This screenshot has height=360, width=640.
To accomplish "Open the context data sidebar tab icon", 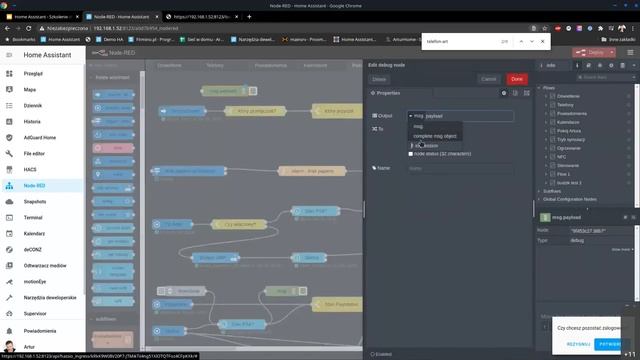I will tap(622, 65).
